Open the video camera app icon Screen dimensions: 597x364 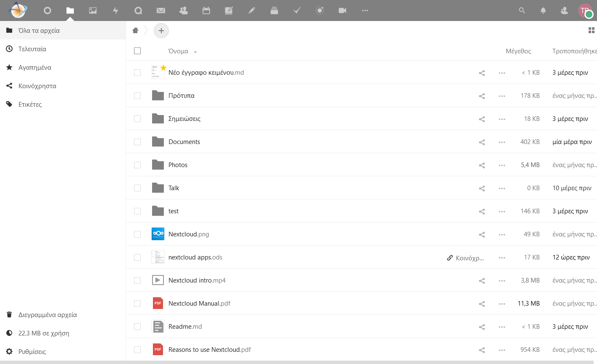(x=342, y=10)
